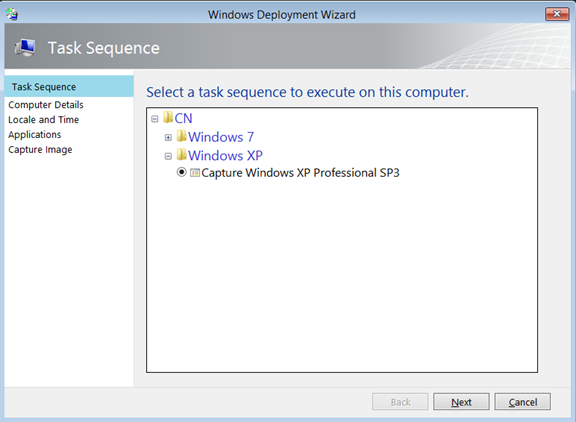Expand the Windows 7 tree node
This screenshot has height=422, width=576.
tap(168, 137)
